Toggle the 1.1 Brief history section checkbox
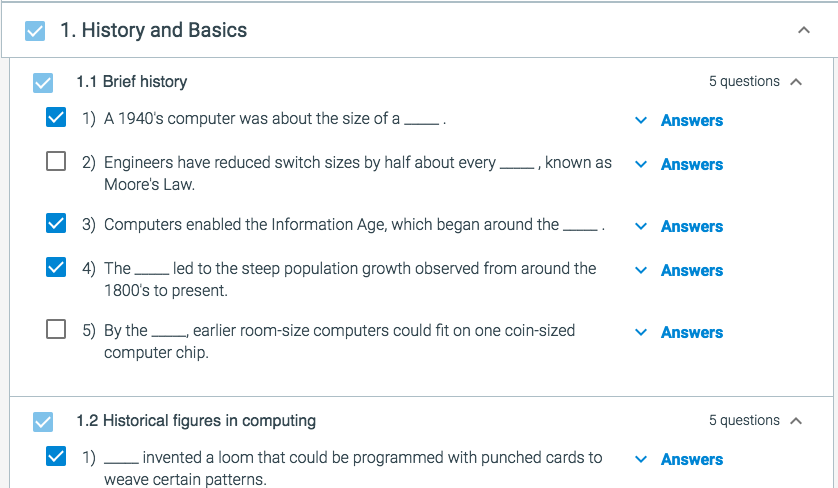Screen dimensions: 838x488 [x=43, y=82]
